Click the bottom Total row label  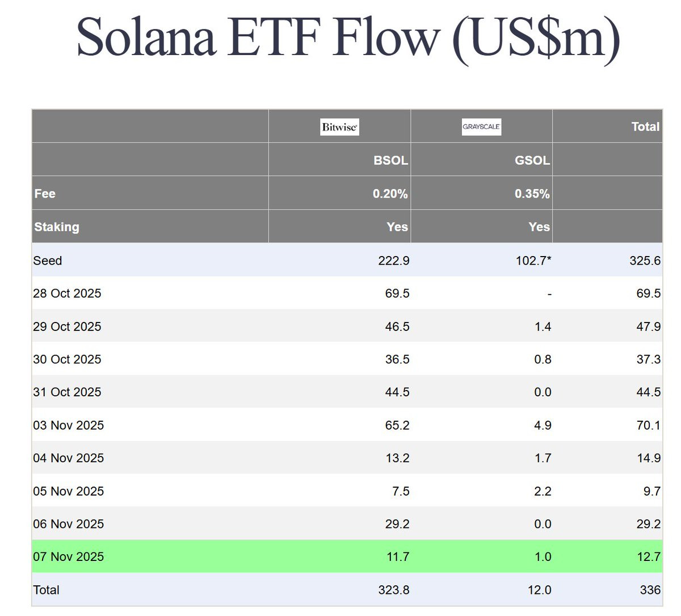pos(47,590)
